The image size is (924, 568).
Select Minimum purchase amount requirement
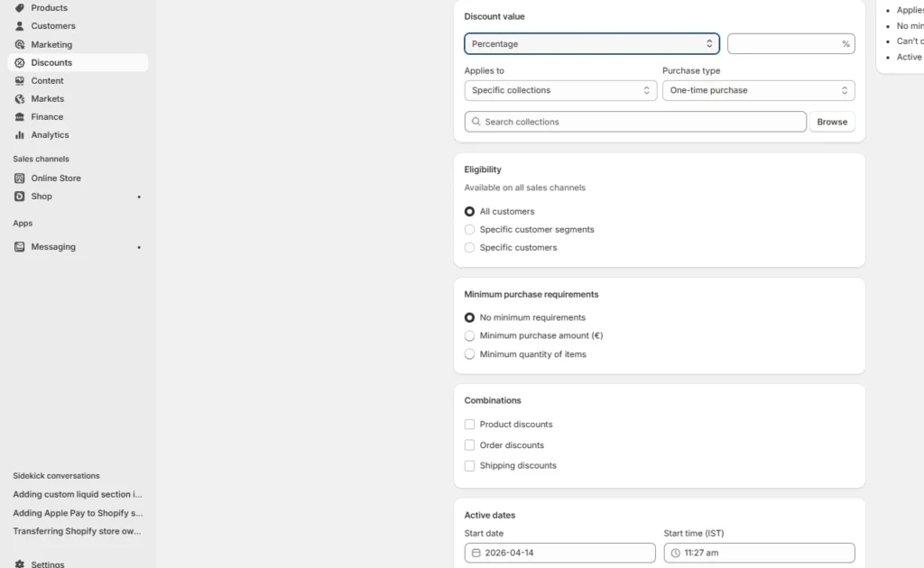pos(469,335)
